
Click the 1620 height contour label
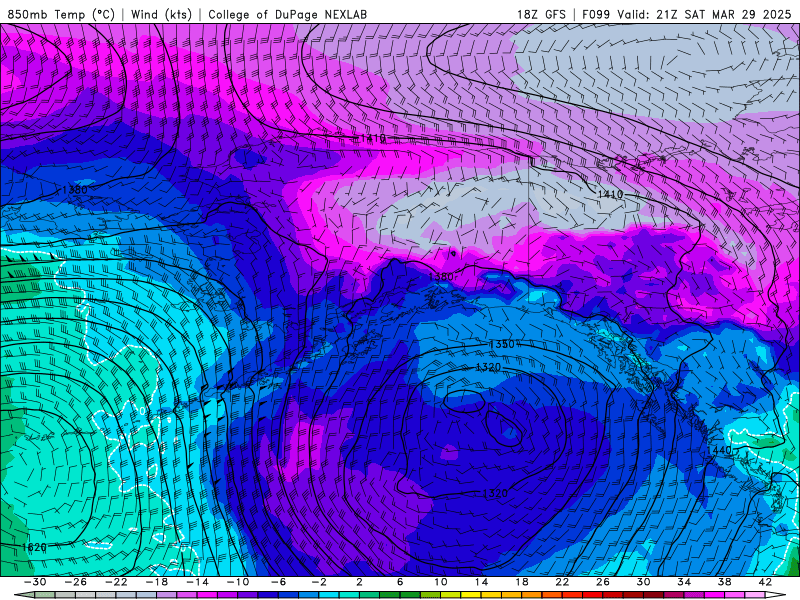[34, 547]
